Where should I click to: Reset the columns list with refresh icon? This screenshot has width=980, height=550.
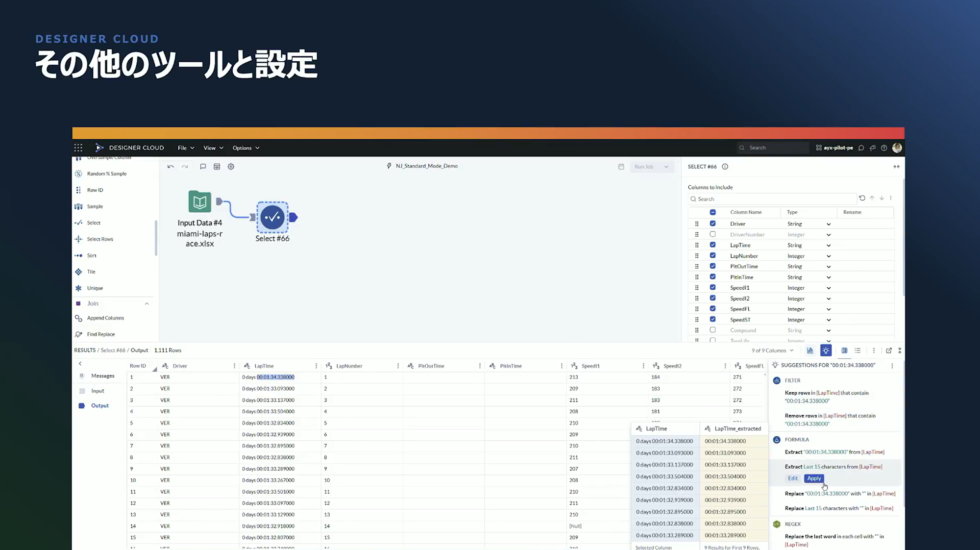pos(862,198)
